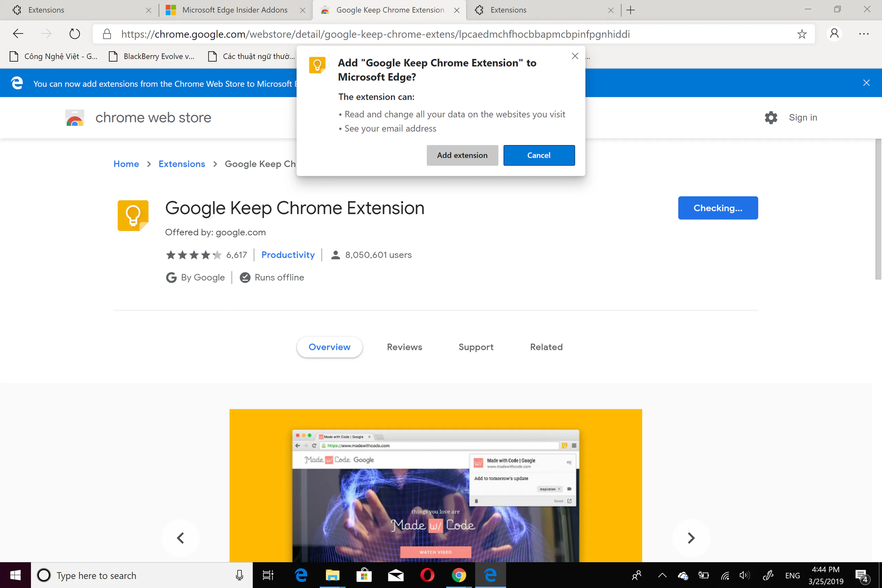Open the Action Center notifications icon
Viewport: 882px width, 588px height.
862,576
